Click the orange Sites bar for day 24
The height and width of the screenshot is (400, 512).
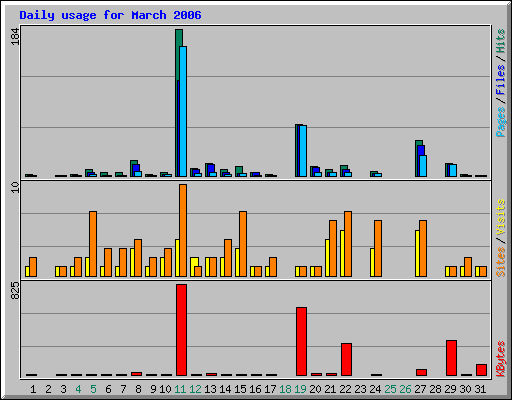pyautogui.click(x=378, y=248)
